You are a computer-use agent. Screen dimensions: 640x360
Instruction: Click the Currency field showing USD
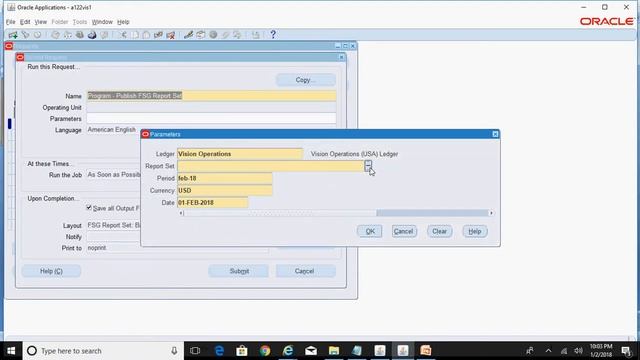coord(225,191)
